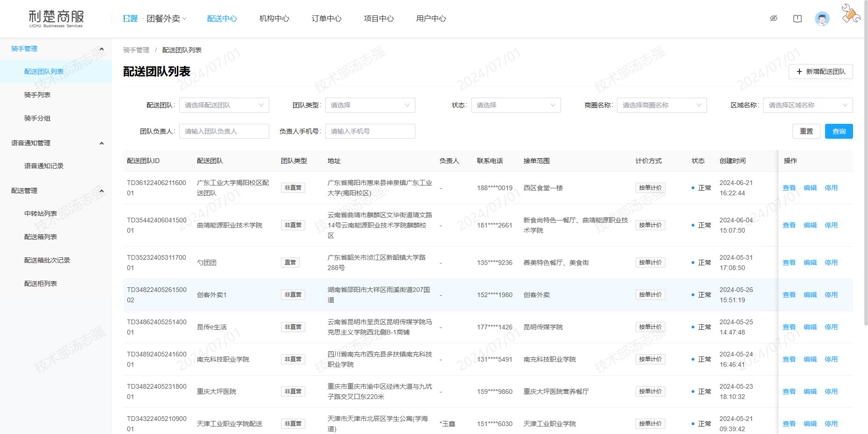
Task: Disable the 南充科技职业学院 team
Action: coord(831,359)
